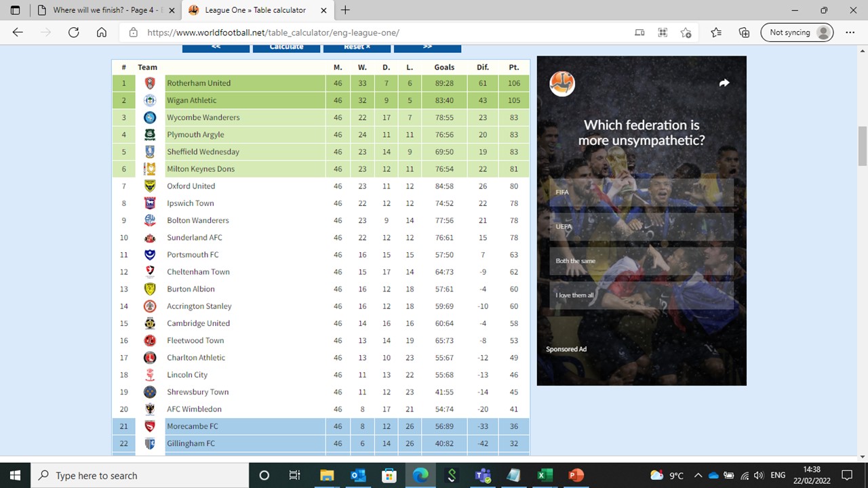Open Excel from the taskbar
The height and width of the screenshot is (488, 868).
pyautogui.click(x=545, y=475)
